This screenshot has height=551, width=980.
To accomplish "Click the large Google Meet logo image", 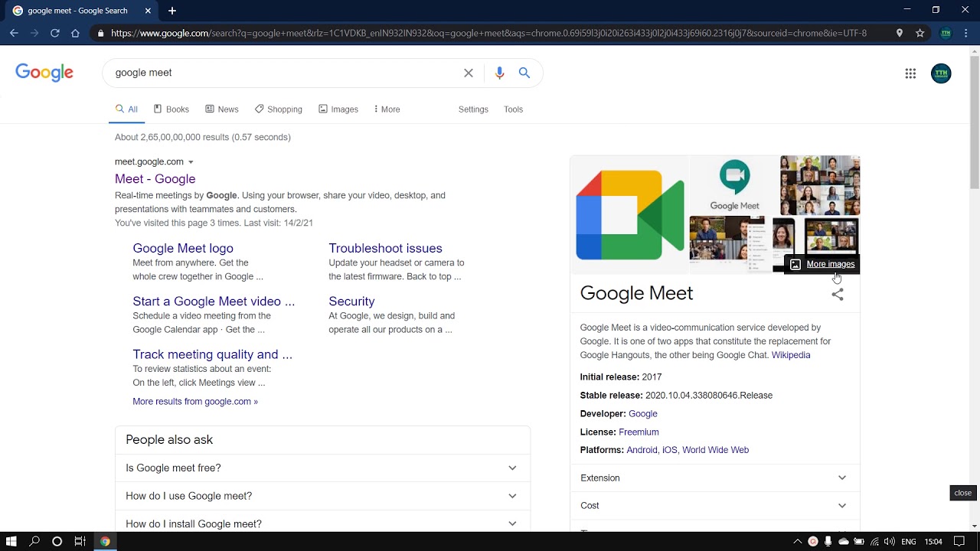I will (629, 215).
